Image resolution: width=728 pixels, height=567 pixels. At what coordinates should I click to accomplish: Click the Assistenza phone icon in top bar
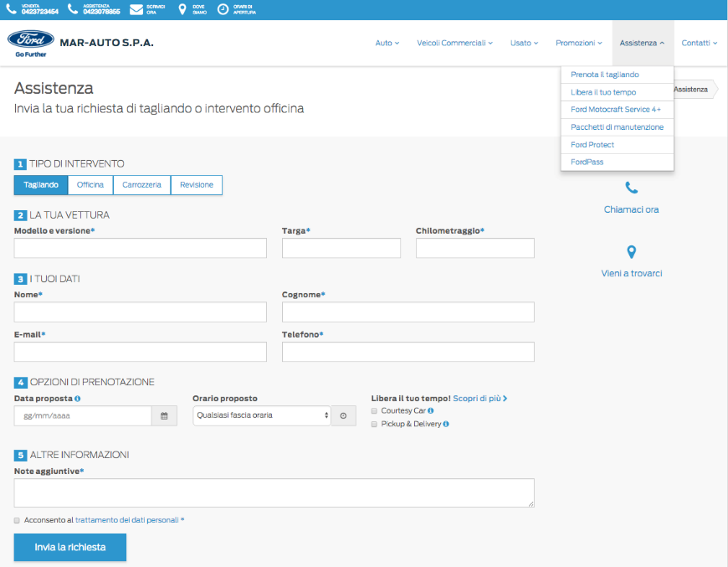[x=74, y=9]
